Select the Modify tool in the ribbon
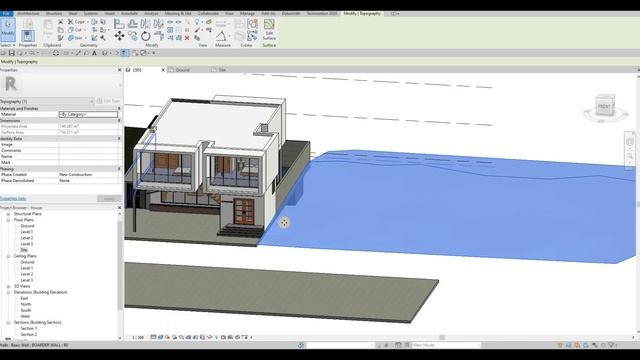Image resolution: width=640 pixels, height=360 pixels. pyautogui.click(x=8, y=29)
